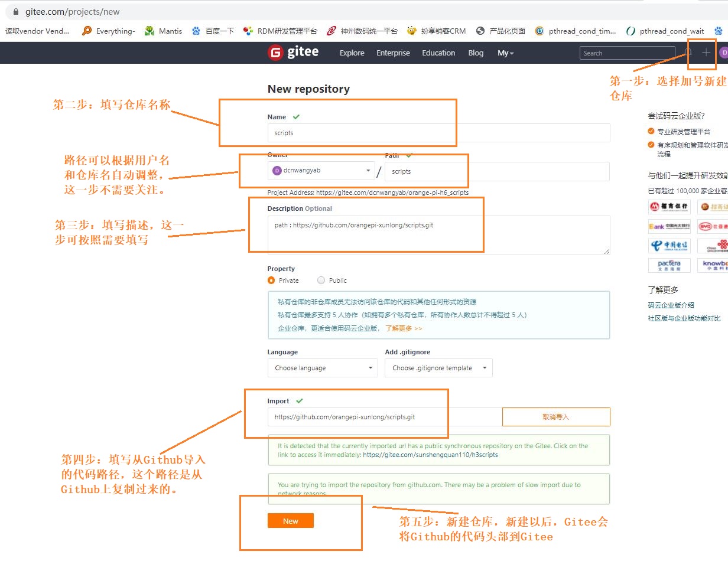
Task: Click the 中国光大银行 customer logo
Action: click(669, 226)
